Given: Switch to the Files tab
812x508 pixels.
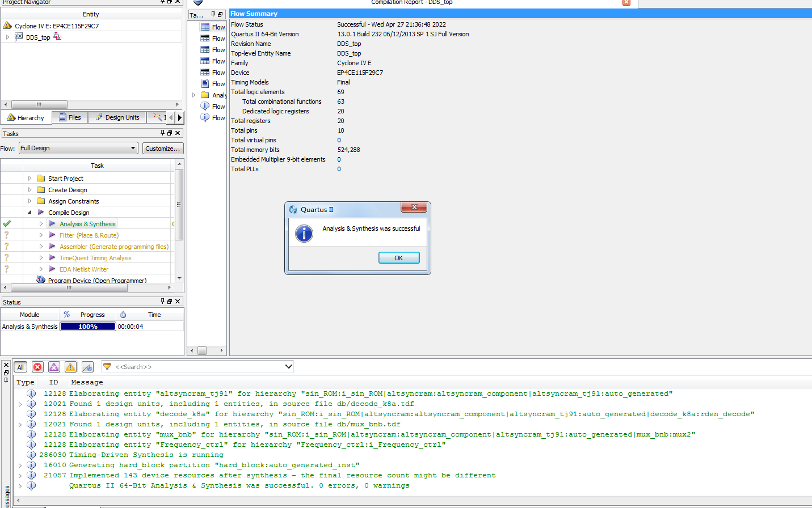Looking at the screenshot, I should tap(70, 117).
